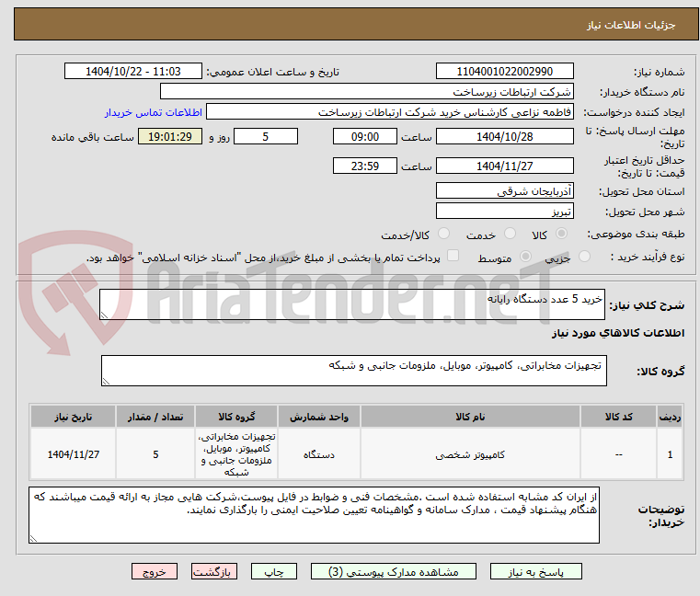This screenshot has height=596, width=700.
Task: Select the خدمت radio button
Action: coord(510,234)
